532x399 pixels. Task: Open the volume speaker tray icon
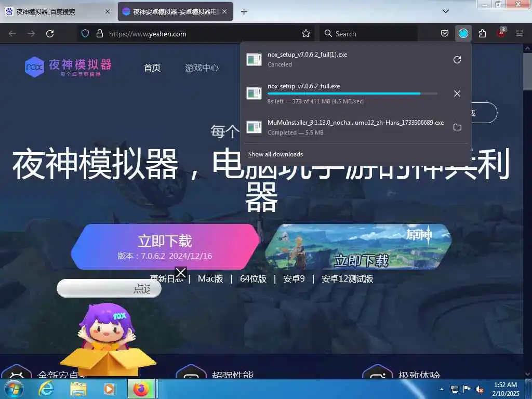pyautogui.click(x=480, y=390)
